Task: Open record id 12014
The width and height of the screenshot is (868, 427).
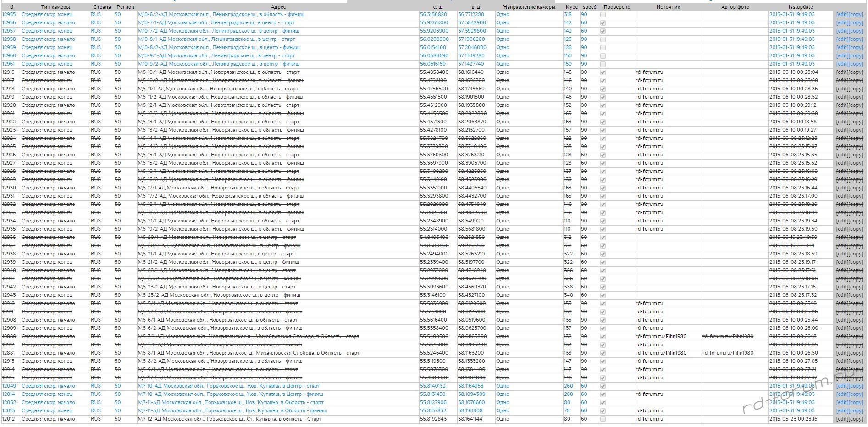Action: (x=9, y=394)
